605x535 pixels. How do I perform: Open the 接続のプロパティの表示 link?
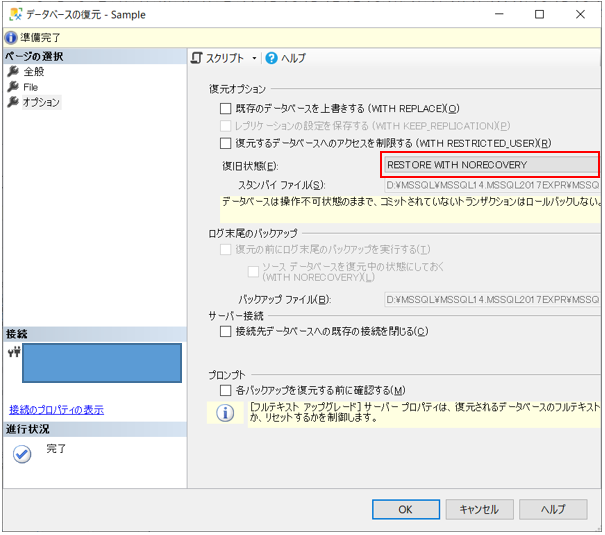[x=57, y=410]
